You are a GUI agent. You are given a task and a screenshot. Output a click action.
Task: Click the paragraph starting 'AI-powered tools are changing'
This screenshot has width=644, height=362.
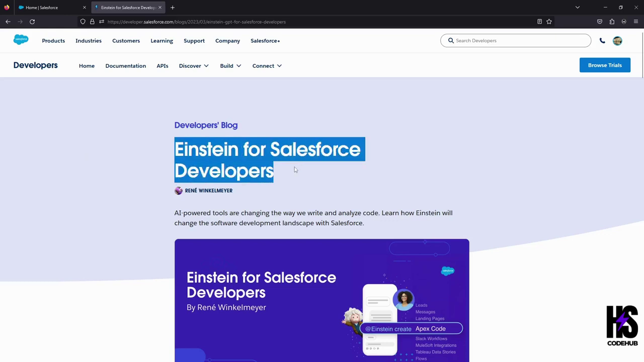click(x=313, y=218)
